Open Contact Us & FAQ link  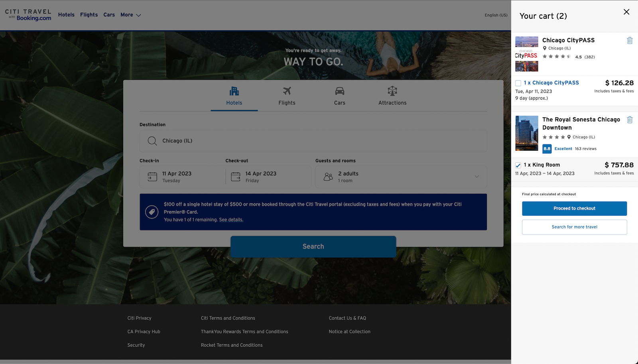(x=347, y=318)
